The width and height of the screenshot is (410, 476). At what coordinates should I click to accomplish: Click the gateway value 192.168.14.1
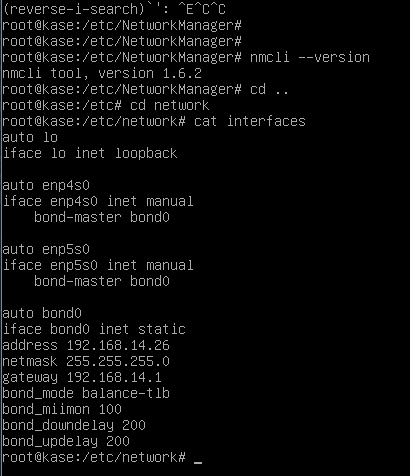coord(114,377)
